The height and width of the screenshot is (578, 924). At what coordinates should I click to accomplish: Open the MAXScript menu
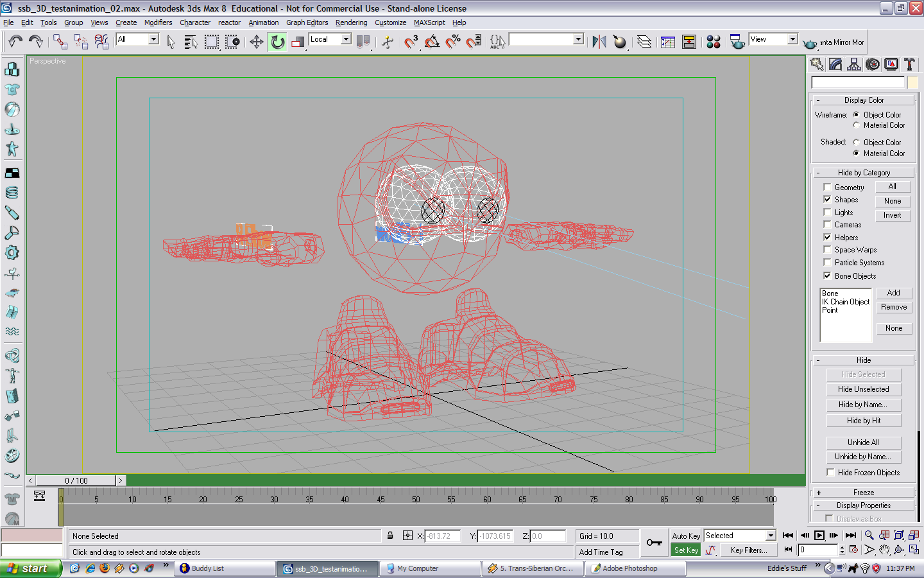429,22
